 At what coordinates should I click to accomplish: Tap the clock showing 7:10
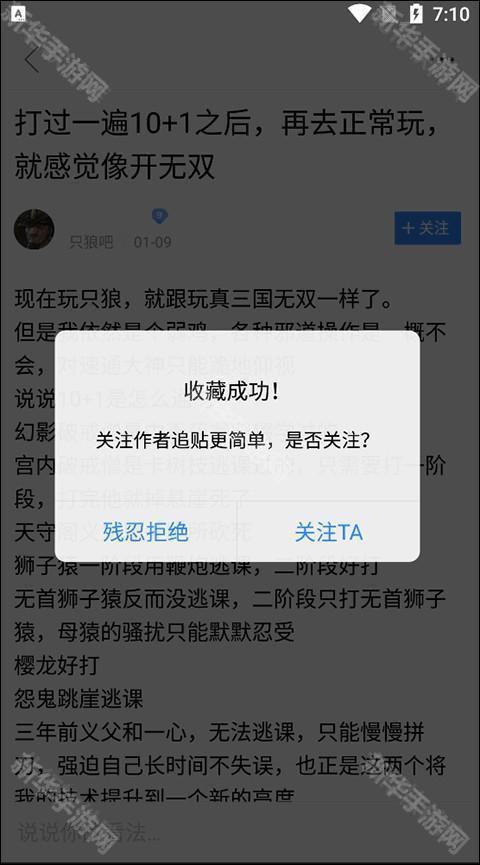point(451,14)
